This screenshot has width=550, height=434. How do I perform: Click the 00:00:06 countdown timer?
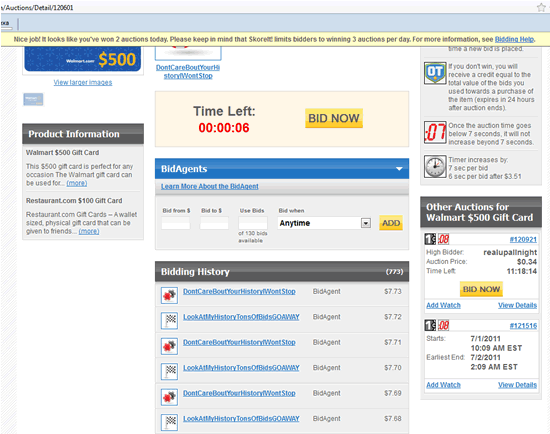tap(224, 128)
